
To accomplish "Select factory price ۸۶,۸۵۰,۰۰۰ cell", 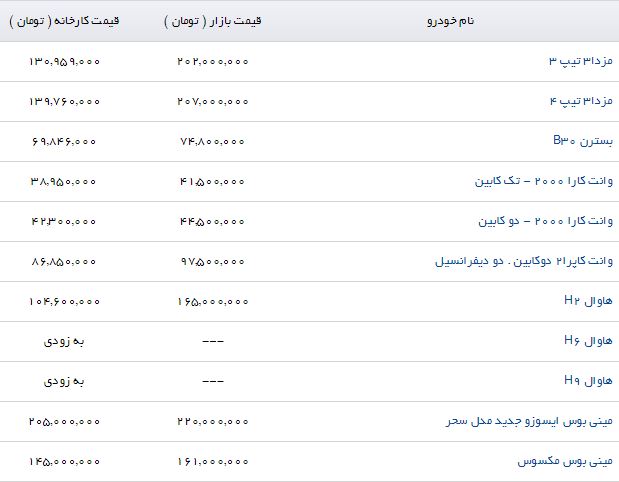I will point(64,261).
